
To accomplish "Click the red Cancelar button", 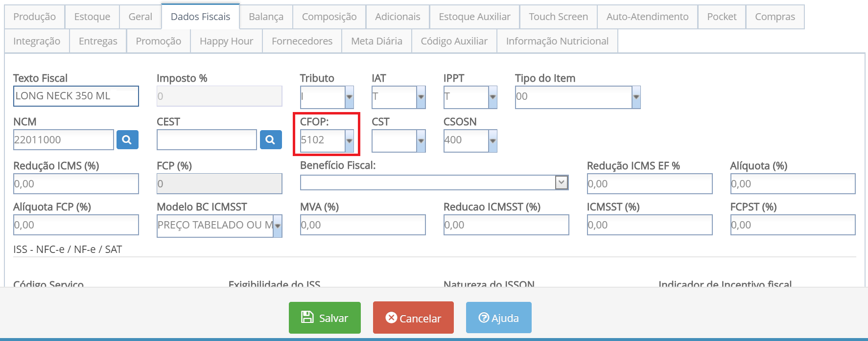I will [x=413, y=318].
